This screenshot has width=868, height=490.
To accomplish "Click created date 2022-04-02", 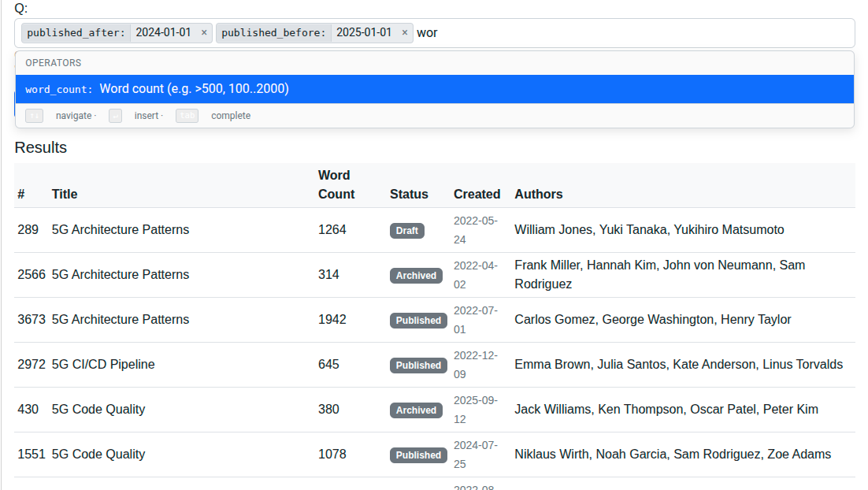I will 476,275.
